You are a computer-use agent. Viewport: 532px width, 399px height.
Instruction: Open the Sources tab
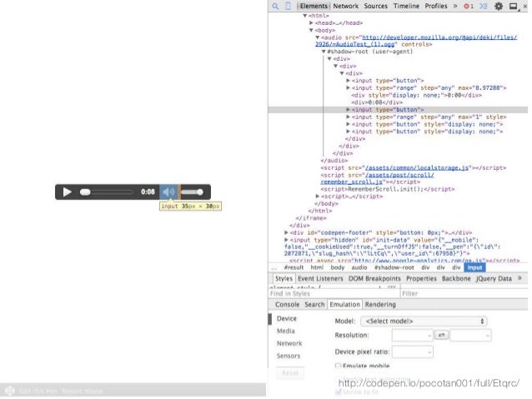click(375, 6)
